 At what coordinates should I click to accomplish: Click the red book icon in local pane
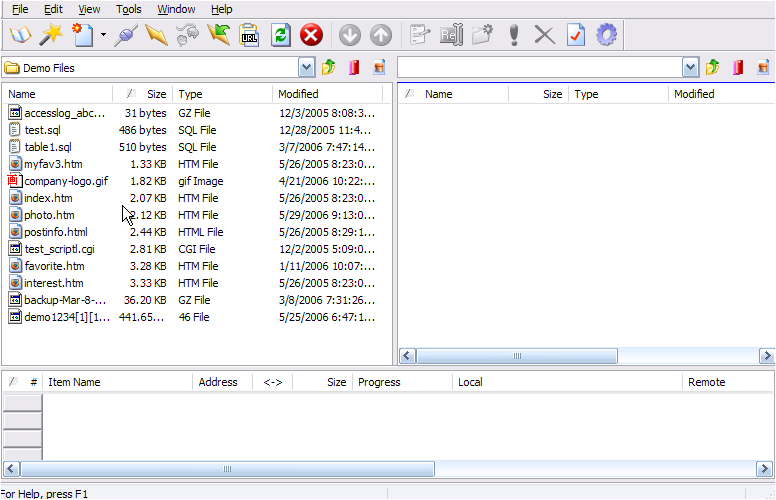[354, 67]
